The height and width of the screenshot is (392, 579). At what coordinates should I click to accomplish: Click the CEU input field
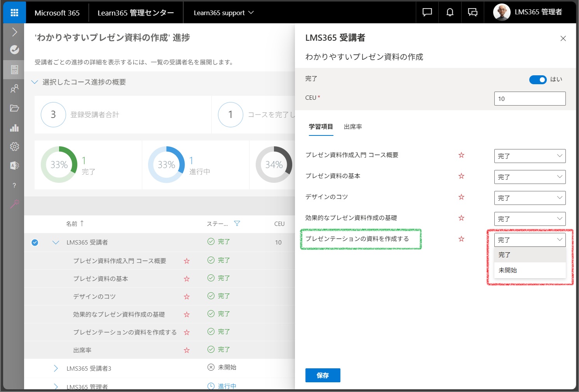click(x=530, y=99)
